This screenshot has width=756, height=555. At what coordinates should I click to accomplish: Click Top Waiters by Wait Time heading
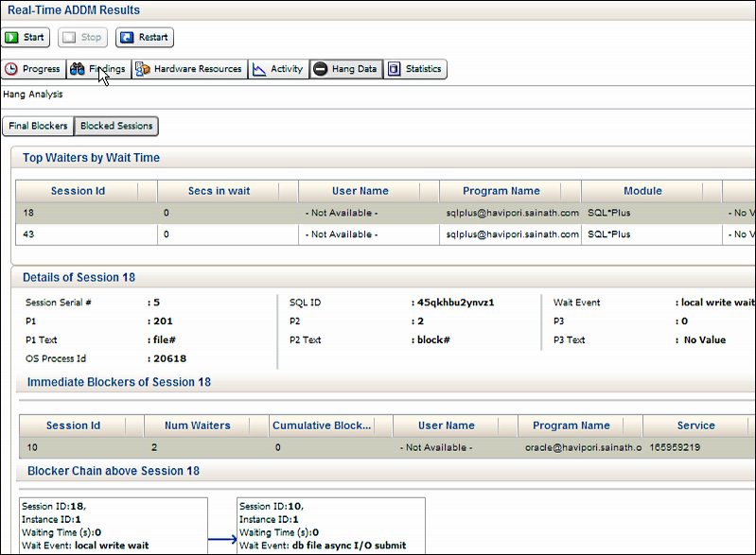(91, 158)
